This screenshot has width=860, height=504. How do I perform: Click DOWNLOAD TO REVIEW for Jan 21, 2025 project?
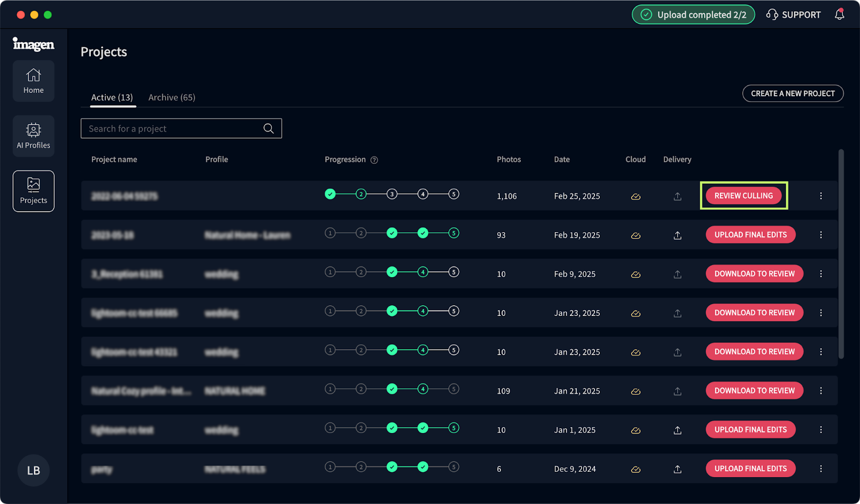(754, 391)
